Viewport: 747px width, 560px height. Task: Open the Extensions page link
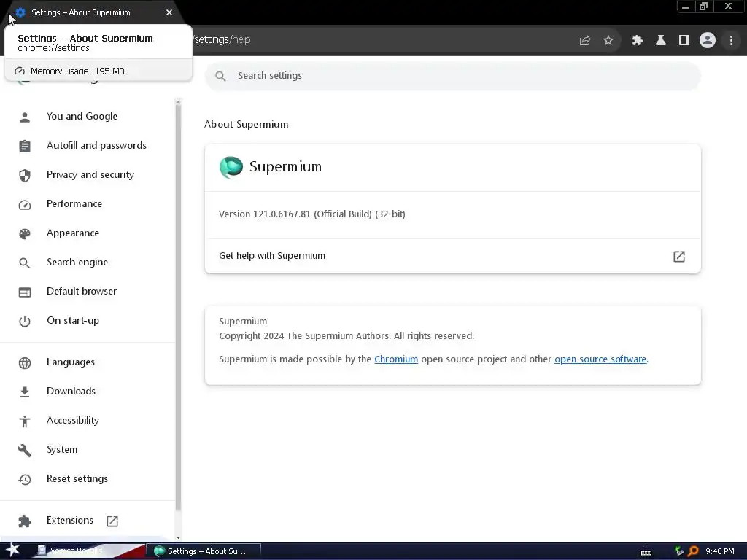pyautogui.click(x=88, y=521)
